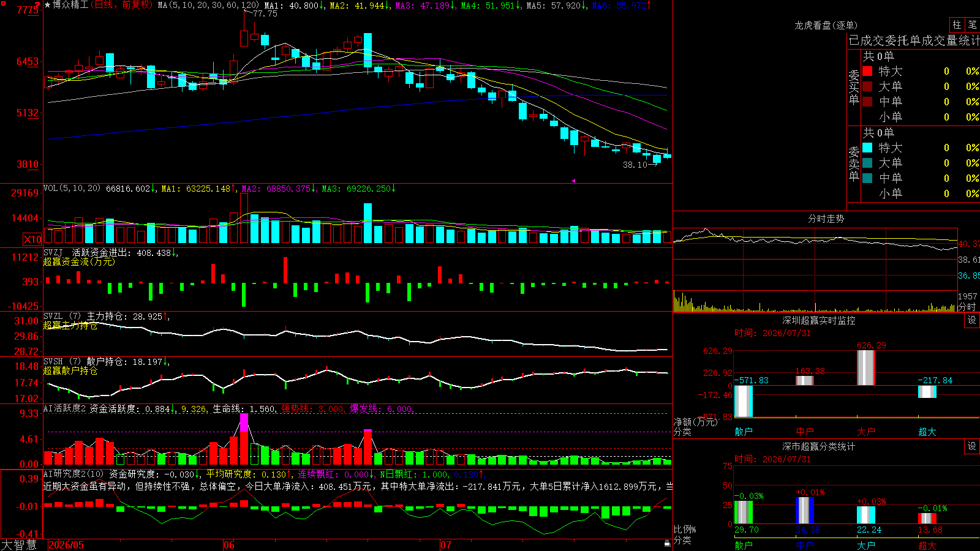Viewport: 980px width, 551px height.
Task: Click the 626.29 大户 bar in real-time monitor
Action: [866, 367]
